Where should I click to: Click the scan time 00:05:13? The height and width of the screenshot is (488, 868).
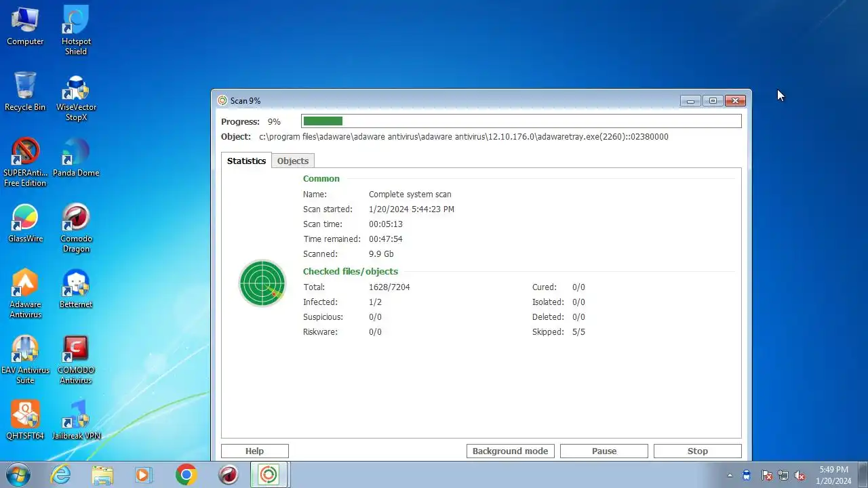[x=386, y=224]
